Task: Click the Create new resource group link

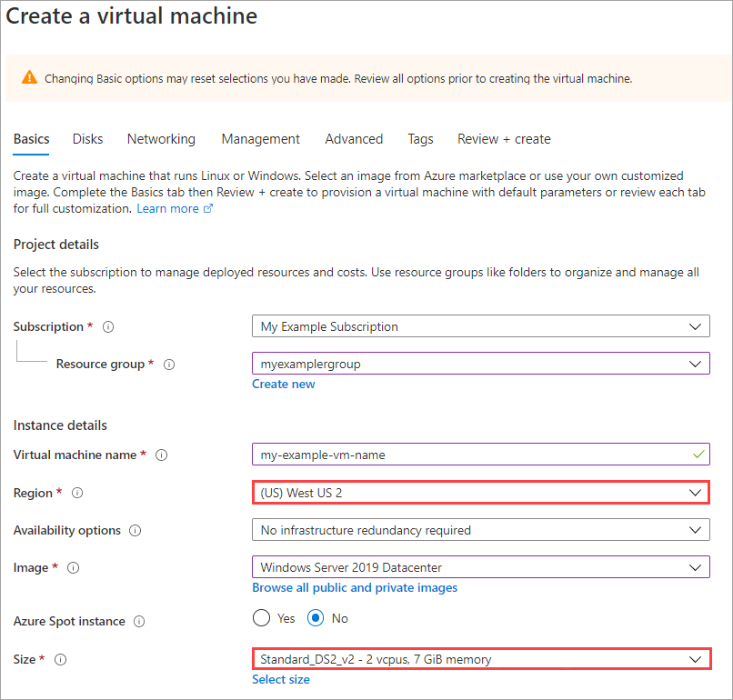Action: pyautogui.click(x=284, y=384)
